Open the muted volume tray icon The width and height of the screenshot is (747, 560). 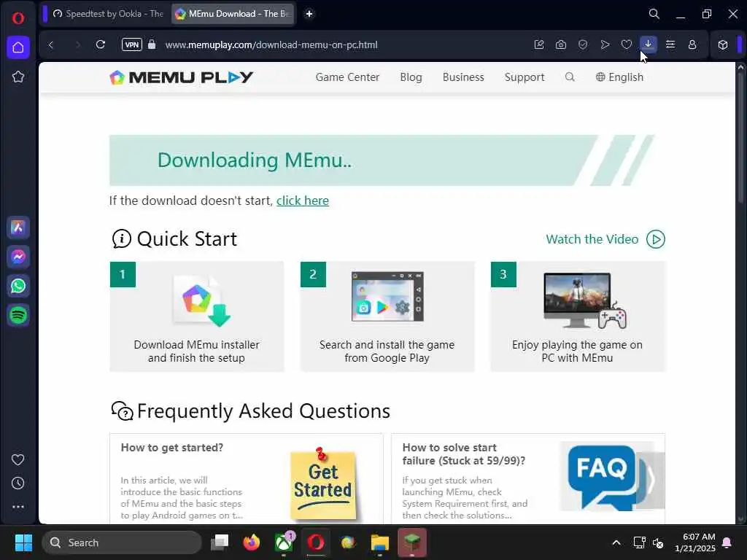[x=659, y=542]
